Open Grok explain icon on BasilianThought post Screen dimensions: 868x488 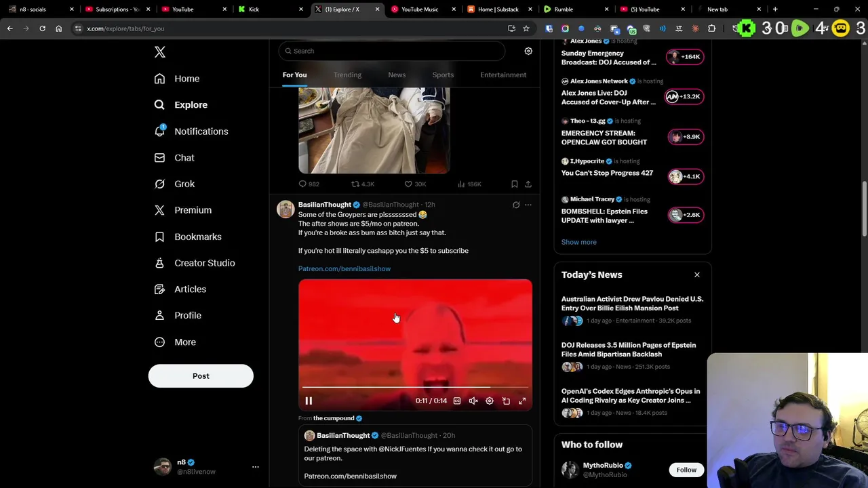pyautogui.click(x=516, y=205)
